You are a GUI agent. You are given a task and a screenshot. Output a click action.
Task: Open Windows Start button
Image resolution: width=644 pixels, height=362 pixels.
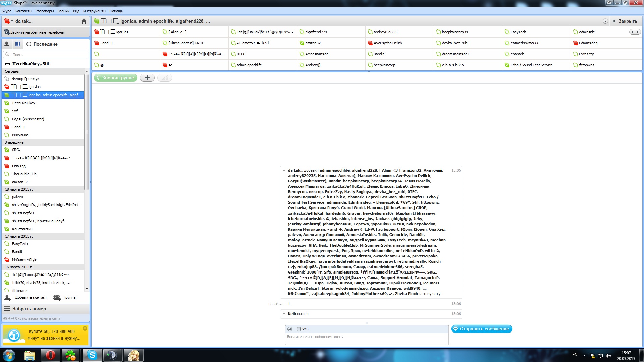coord(9,355)
